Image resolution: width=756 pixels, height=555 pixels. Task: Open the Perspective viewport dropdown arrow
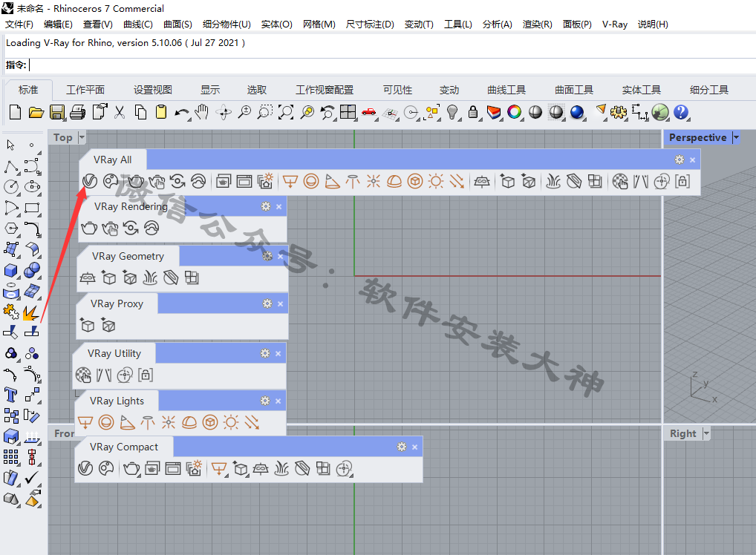tap(736, 137)
